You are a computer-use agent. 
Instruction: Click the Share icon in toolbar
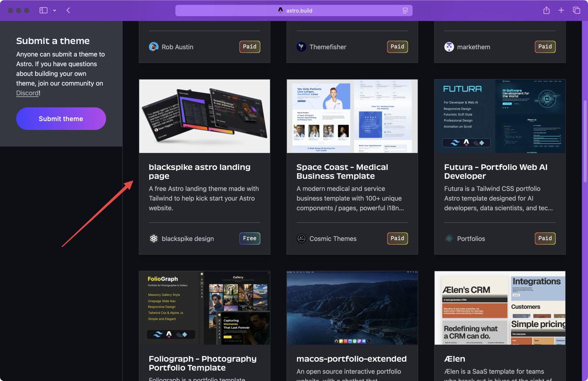point(547,11)
